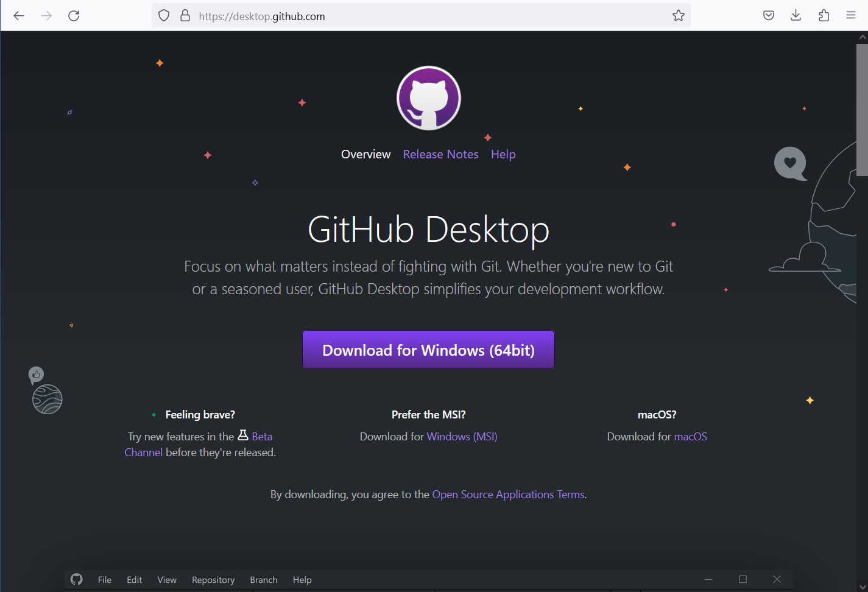Click the extensions puzzle-piece icon
868x592 pixels.
(824, 15)
